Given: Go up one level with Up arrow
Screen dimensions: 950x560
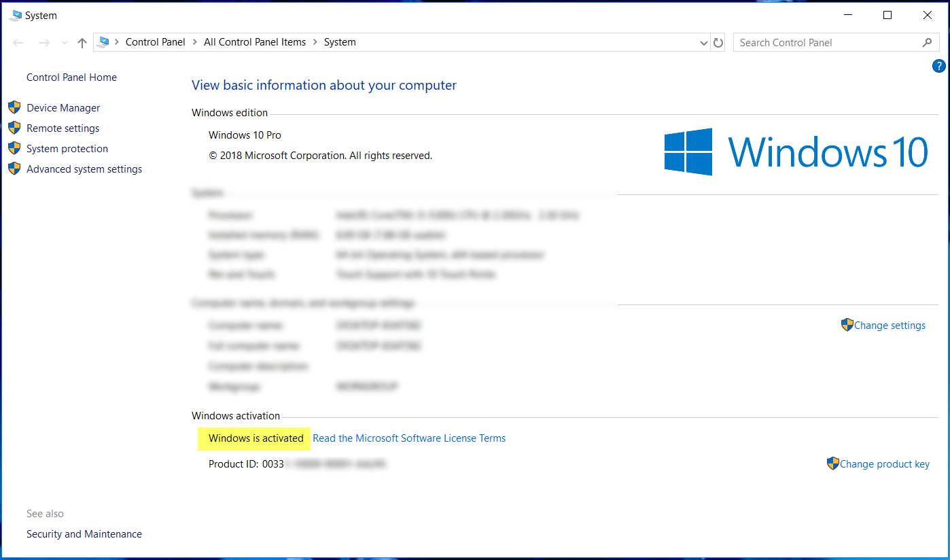Looking at the screenshot, I should [x=82, y=42].
